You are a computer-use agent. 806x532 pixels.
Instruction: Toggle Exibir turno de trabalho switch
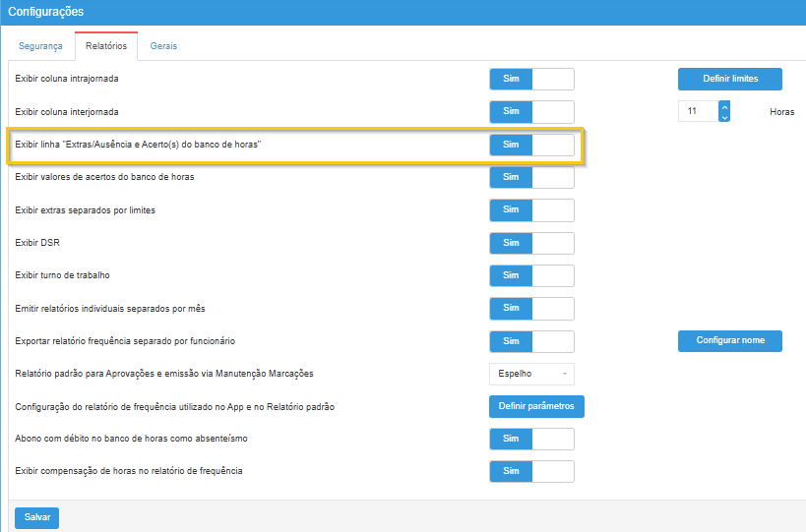[x=531, y=275]
